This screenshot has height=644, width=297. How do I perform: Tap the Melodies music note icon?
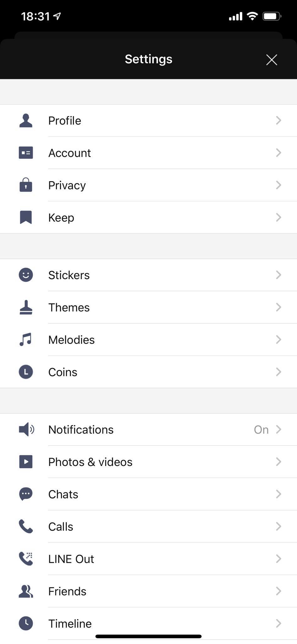pyautogui.click(x=26, y=340)
